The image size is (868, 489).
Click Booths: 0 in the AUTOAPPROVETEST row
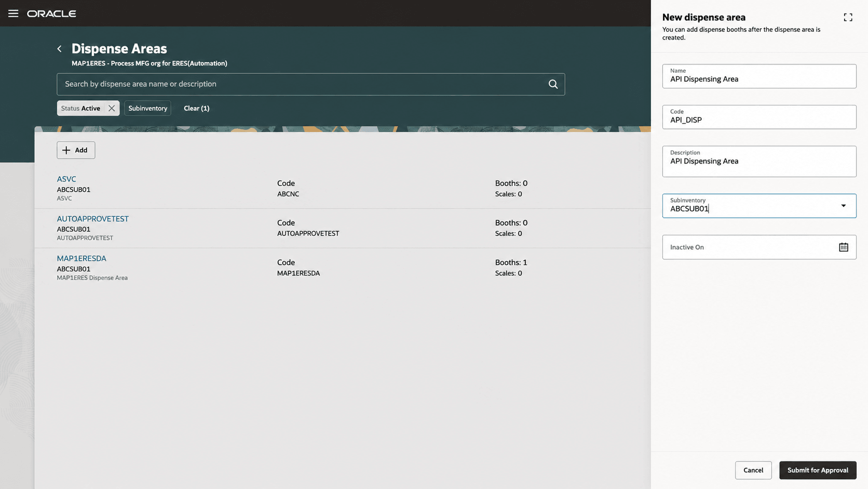511,222
